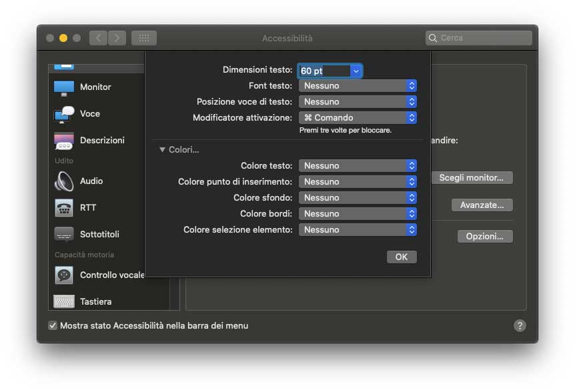The height and width of the screenshot is (392, 575).
Task: Focus the Cerca search field
Action: click(x=478, y=38)
